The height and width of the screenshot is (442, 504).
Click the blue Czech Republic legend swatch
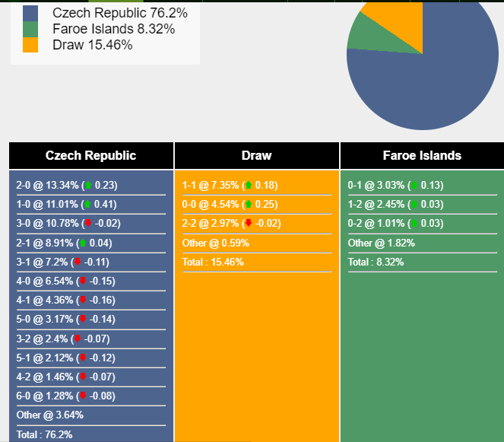point(30,13)
